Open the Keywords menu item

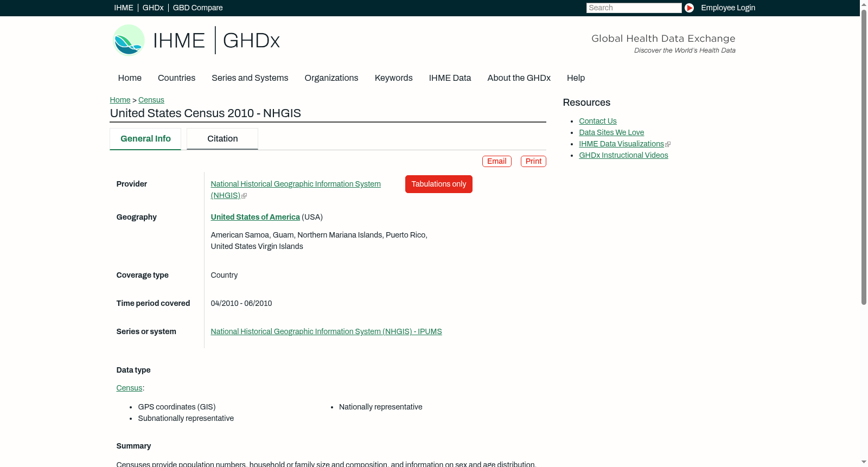(394, 78)
